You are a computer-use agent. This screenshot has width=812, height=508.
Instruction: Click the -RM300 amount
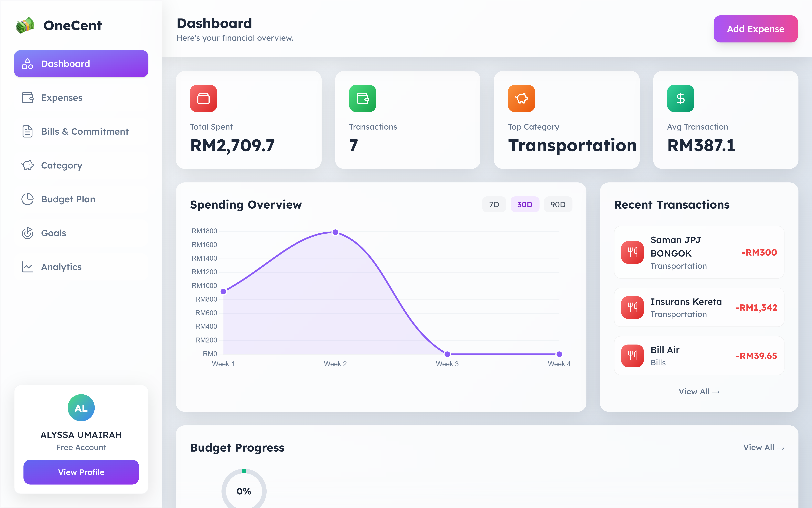(759, 252)
